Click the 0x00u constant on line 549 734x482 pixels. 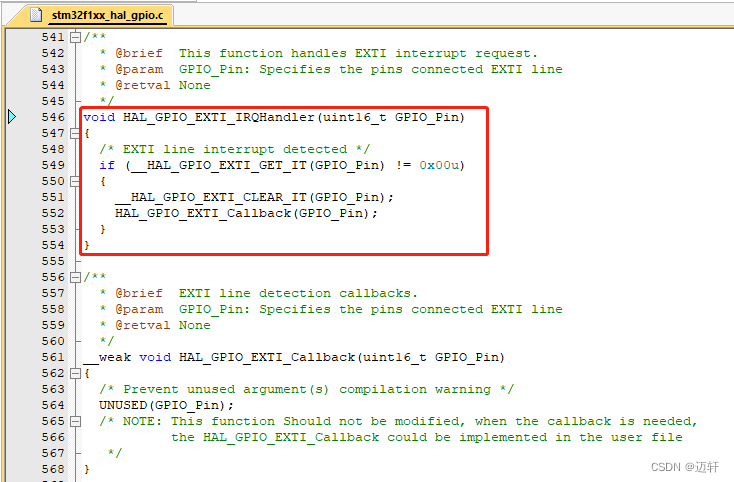[439, 165]
